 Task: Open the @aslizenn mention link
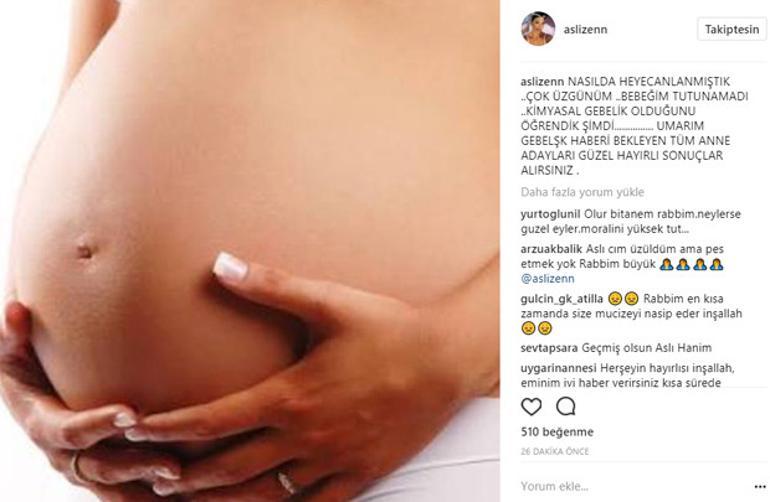pos(548,279)
